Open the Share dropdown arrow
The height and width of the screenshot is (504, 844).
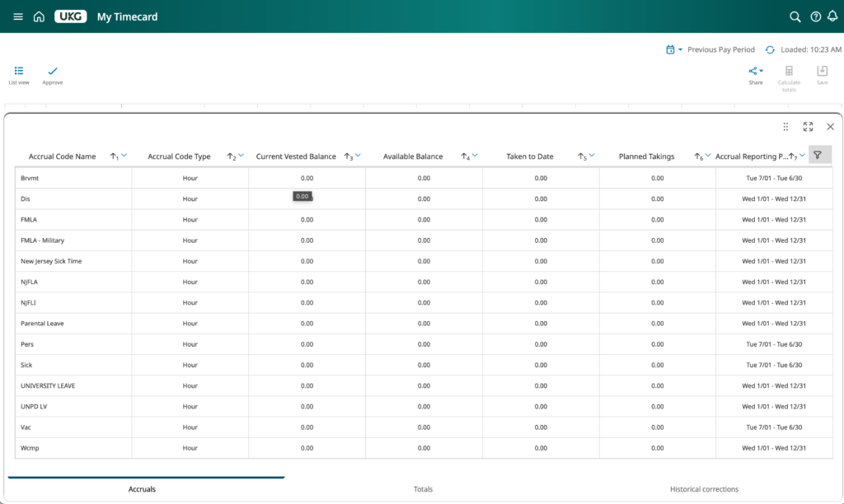pyautogui.click(x=762, y=70)
